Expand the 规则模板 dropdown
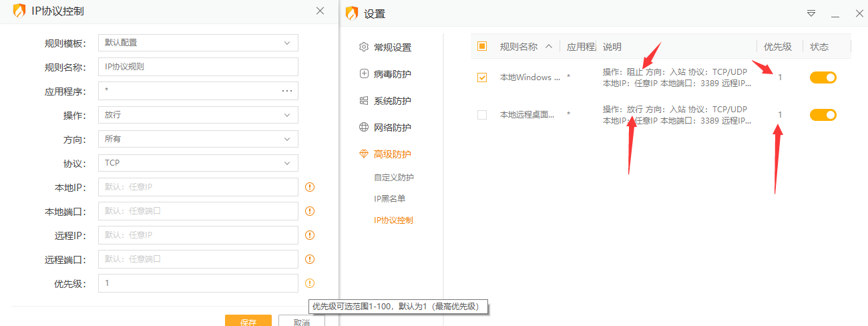The image size is (868, 326). coord(198,43)
